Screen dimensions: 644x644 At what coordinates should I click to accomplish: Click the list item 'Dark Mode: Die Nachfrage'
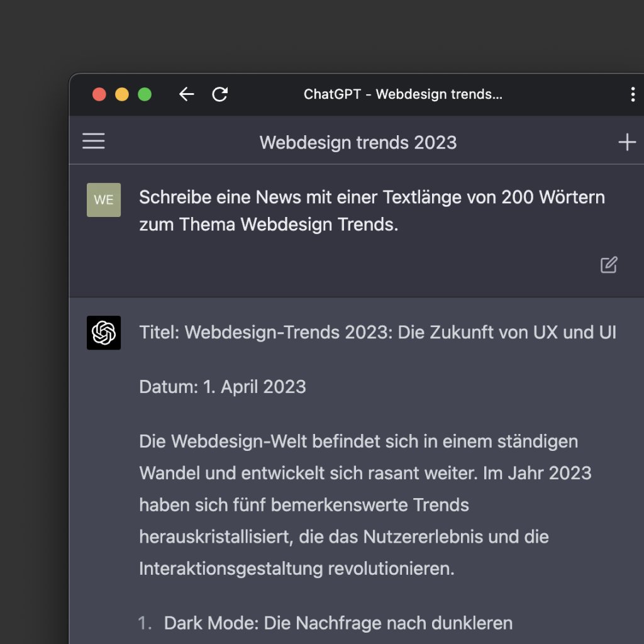(338, 623)
